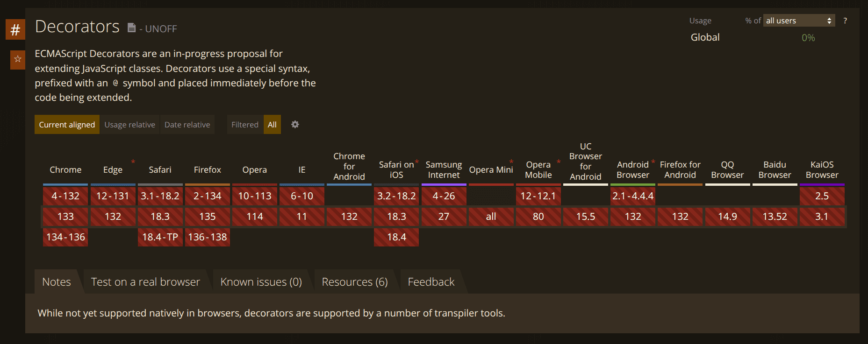Open the Known issues (0) tab
This screenshot has height=344, width=868.
click(x=261, y=282)
